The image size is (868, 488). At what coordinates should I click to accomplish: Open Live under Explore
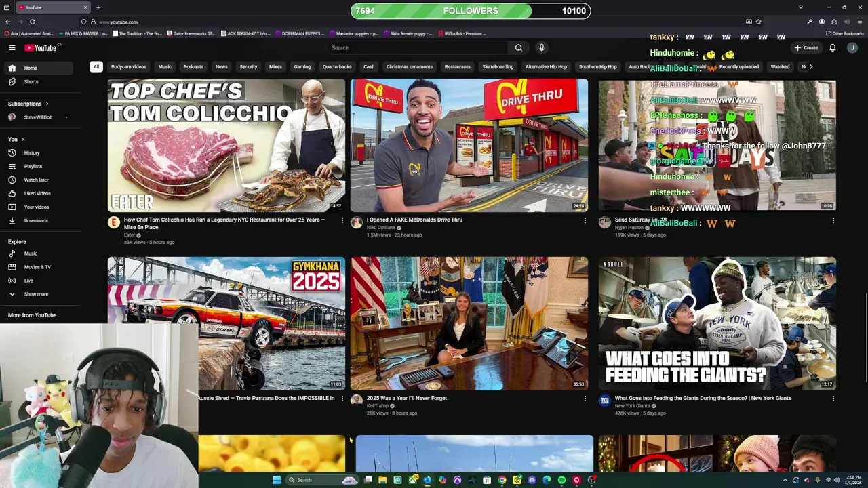(39, 281)
